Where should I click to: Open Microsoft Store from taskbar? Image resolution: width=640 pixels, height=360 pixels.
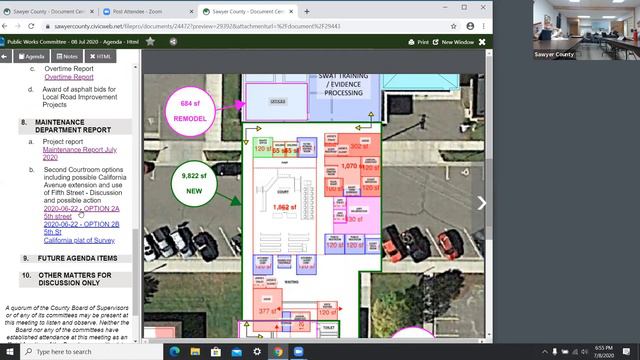click(x=216, y=352)
